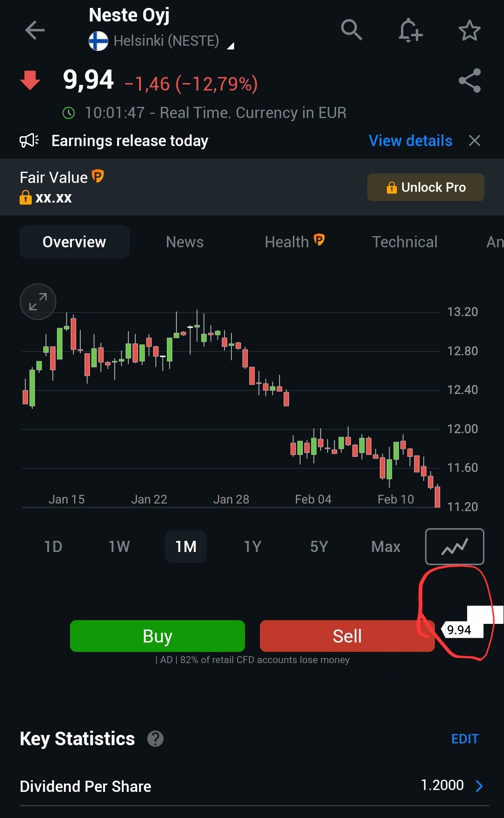Image resolution: width=504 pixels, height=818 pixels.
Task: Tap the Neste Oyj title
Action: [x=129, y=15]
